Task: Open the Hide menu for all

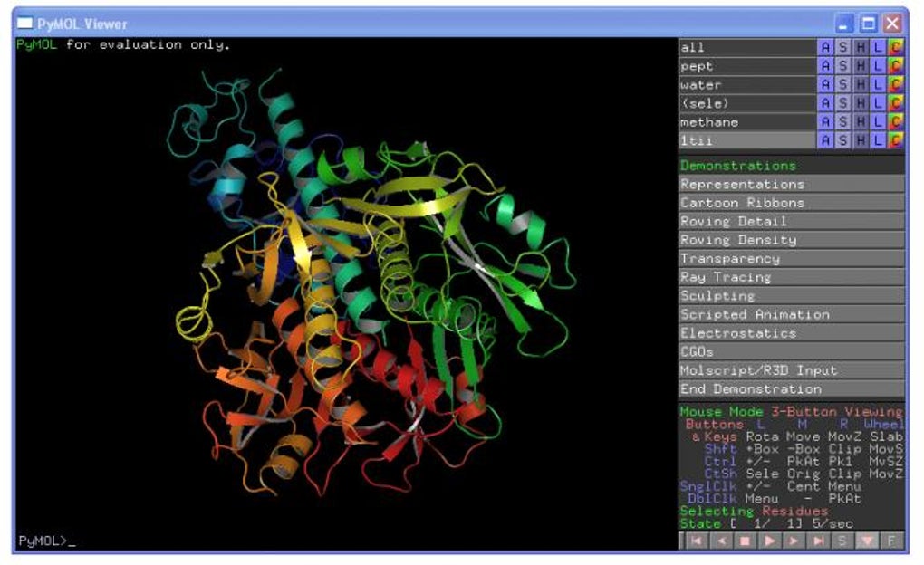Action: 861,47
